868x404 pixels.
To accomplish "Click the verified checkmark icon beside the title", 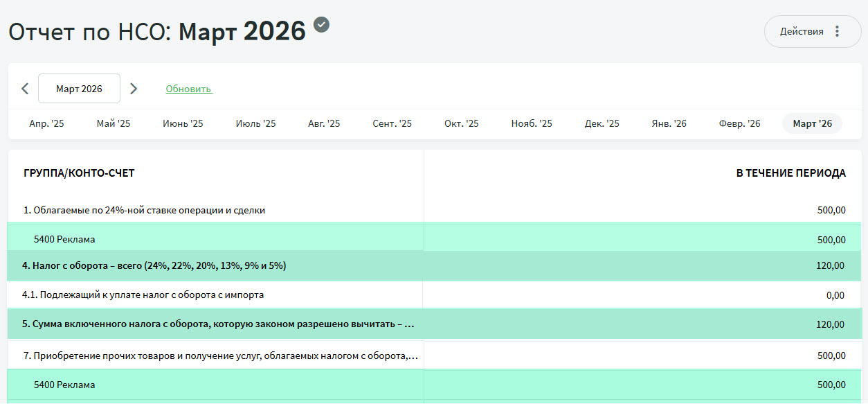I will pyautogui.click(x=321, y=24).
